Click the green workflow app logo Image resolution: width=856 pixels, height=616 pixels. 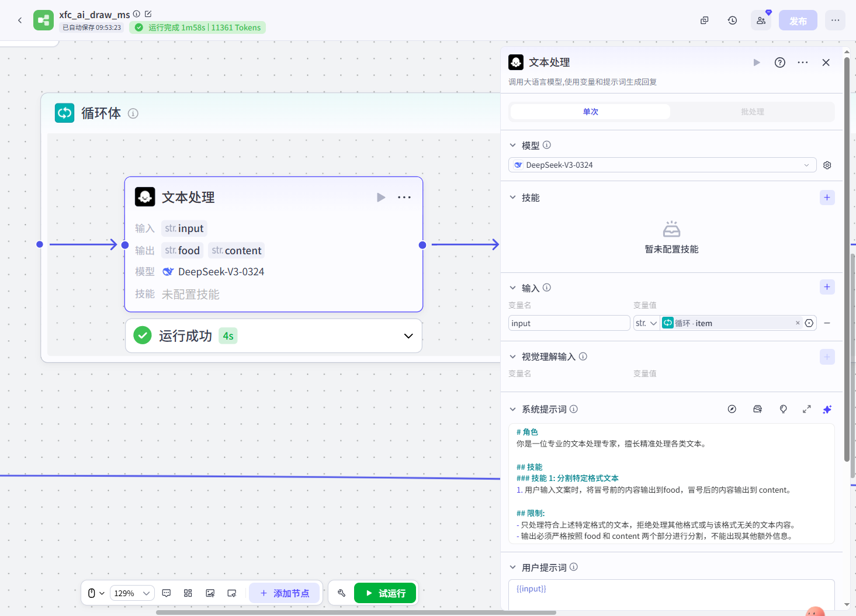tap(43, 20)
